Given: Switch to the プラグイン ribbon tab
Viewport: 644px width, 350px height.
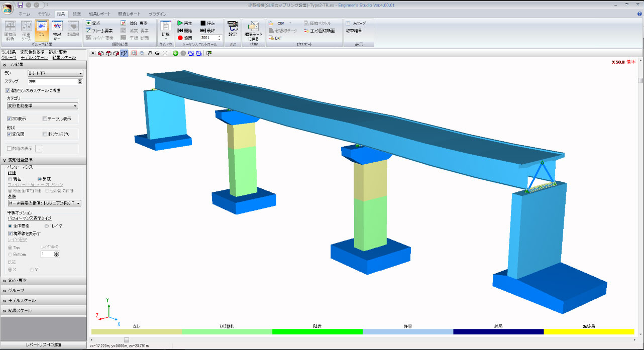Looking at the screenshot, I should tap(158, 14).
